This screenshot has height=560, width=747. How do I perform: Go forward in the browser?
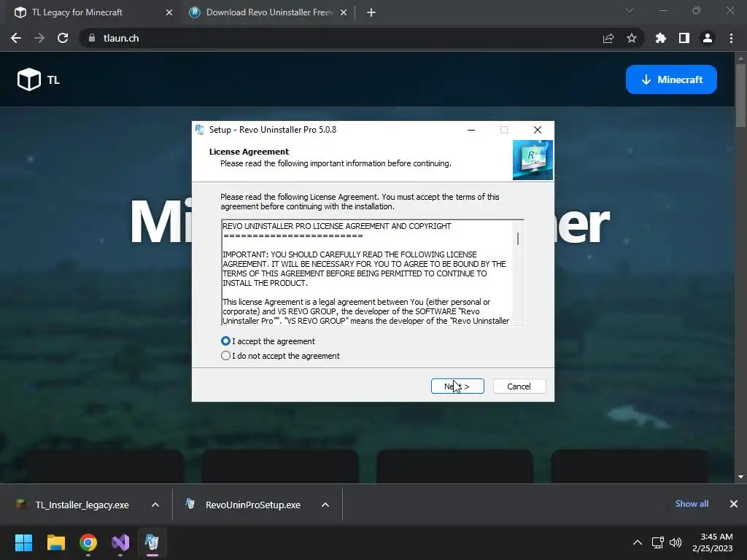pyautogui.click(x=39, y=38)
